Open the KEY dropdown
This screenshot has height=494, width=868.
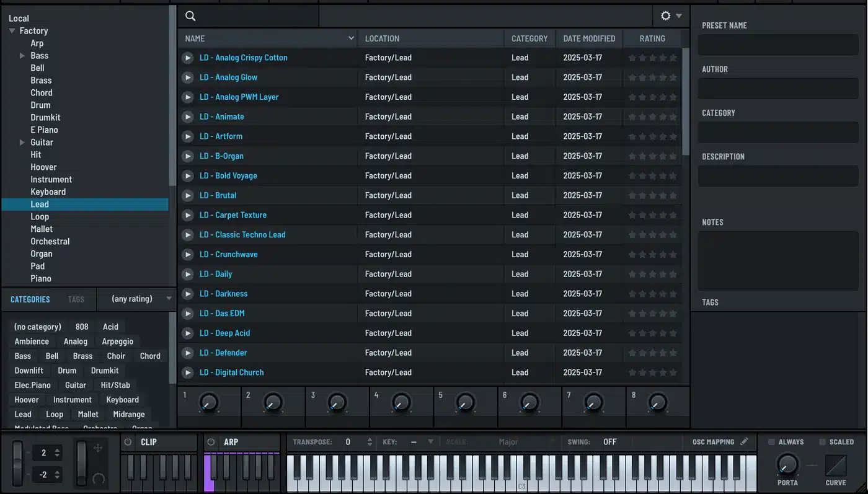422,442
